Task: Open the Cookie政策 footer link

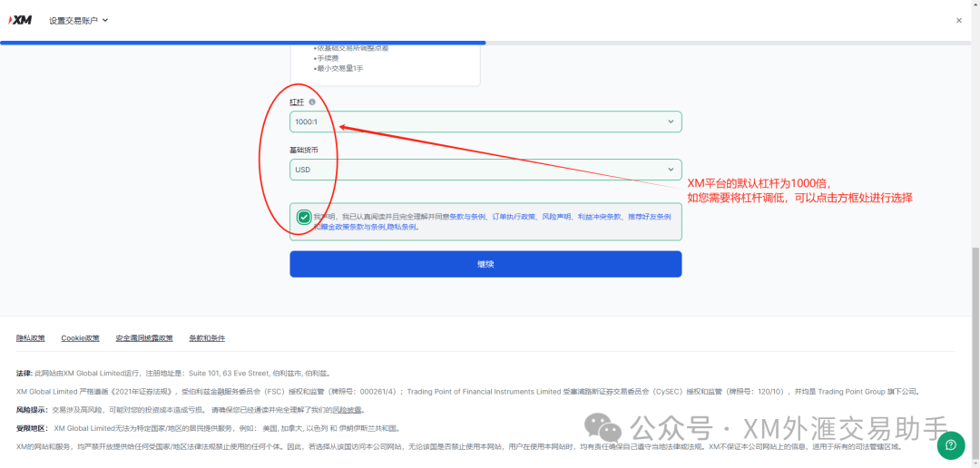Action: tap(80, 338)
